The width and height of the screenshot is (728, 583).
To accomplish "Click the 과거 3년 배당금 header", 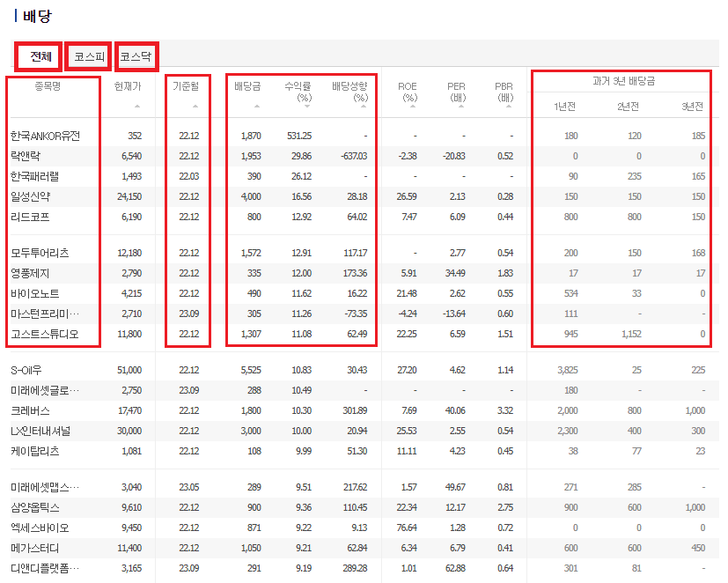I will coord(623,81).
